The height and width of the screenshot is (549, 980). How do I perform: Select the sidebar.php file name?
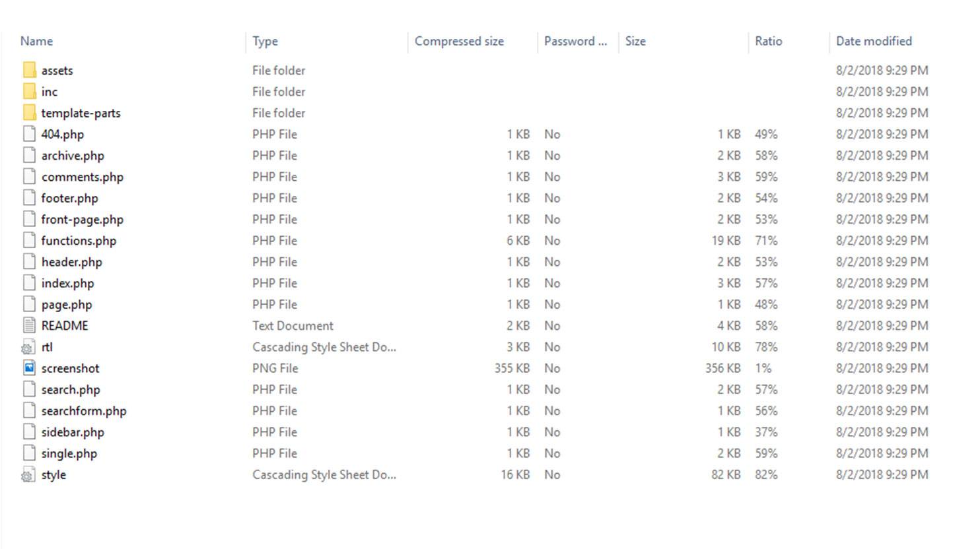pyautogui.click(x=73, y=432)
